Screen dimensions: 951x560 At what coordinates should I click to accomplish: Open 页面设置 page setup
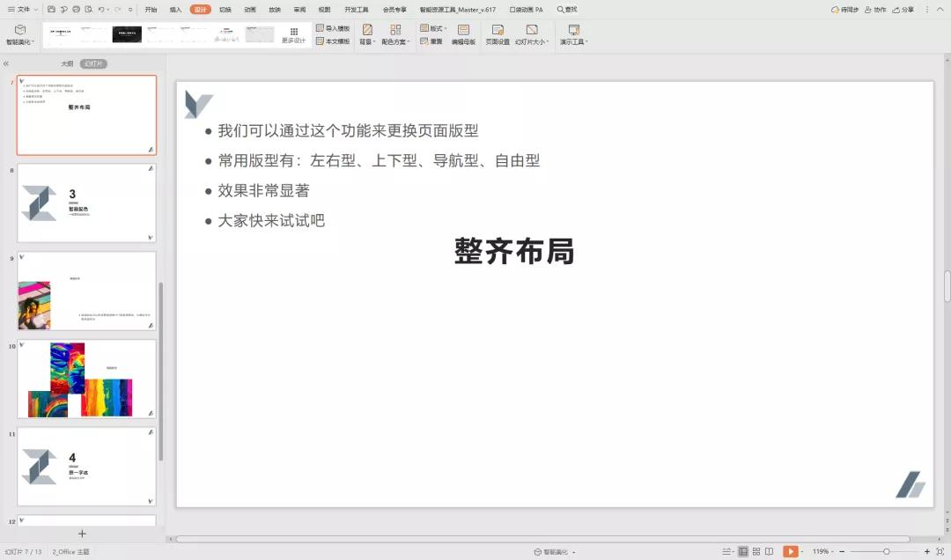(x=498, y=35)
